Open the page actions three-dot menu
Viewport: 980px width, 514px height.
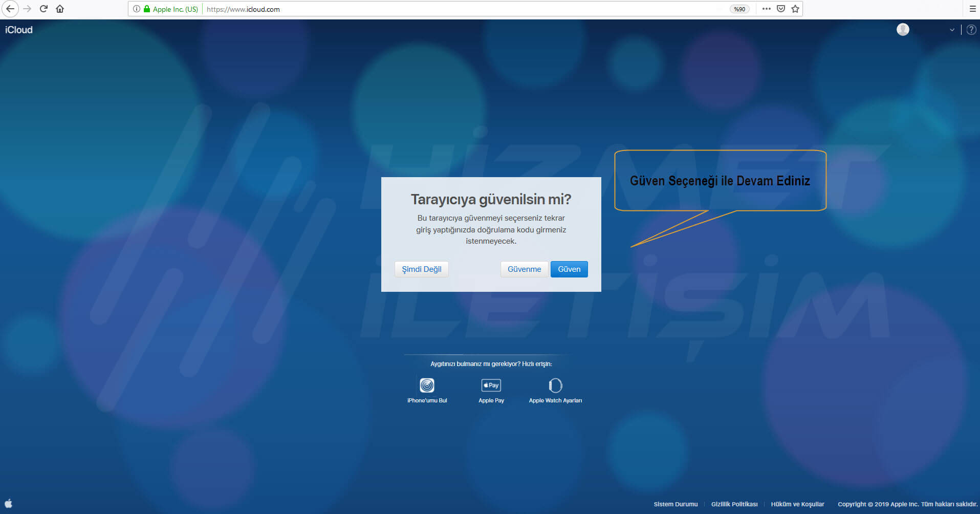click(766, 9)
